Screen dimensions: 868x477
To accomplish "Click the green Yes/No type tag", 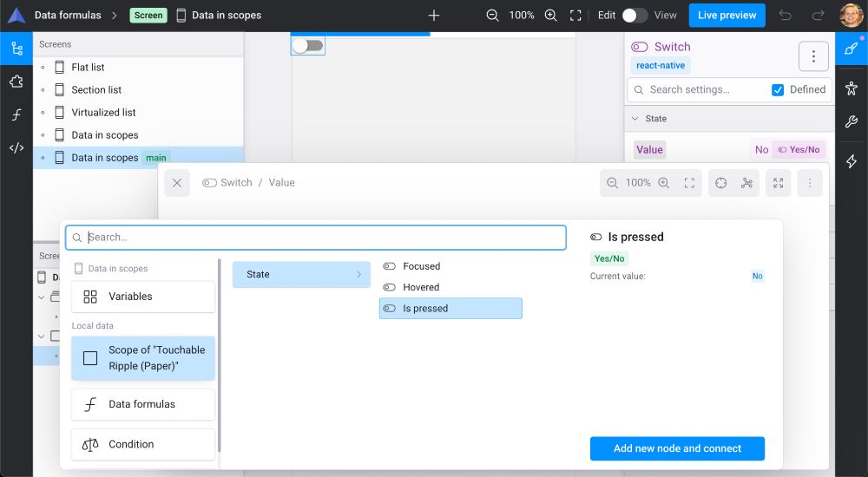I will [x=609, y=258].
